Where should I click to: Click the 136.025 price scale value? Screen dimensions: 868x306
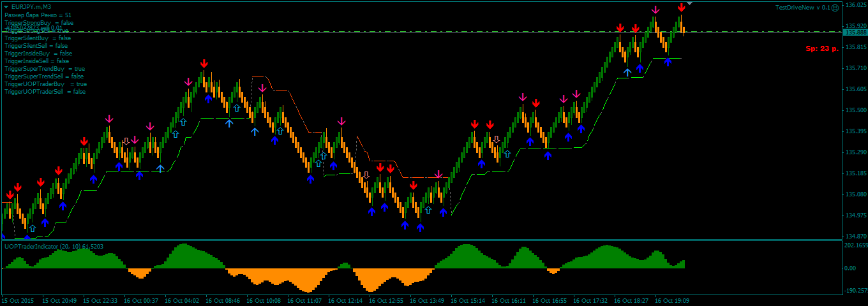coord(855,5)
